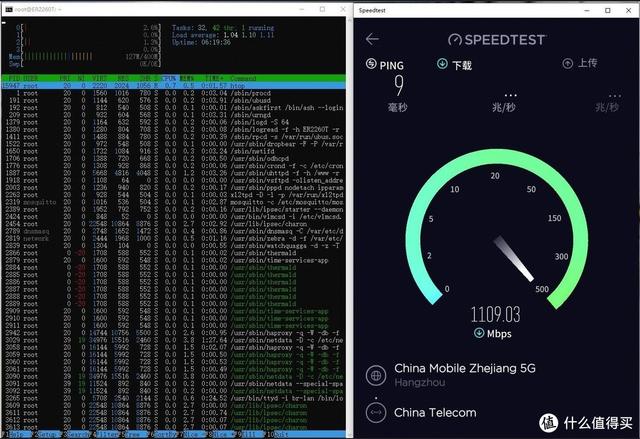Image resolution: width=640 pixels, height=439 pixels.
Task: Sort by the USER column header
Action: click(x=31, y=78)
